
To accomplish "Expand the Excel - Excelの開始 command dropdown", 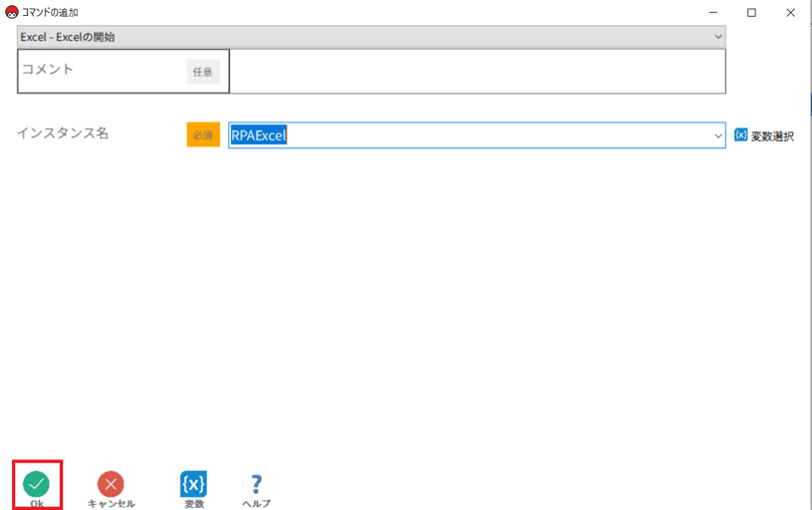I will 718,37.
